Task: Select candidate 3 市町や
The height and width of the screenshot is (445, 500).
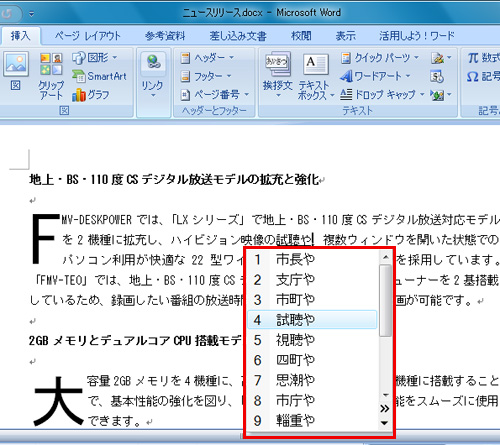Action: pyautogui.click(x=313, y=300)
